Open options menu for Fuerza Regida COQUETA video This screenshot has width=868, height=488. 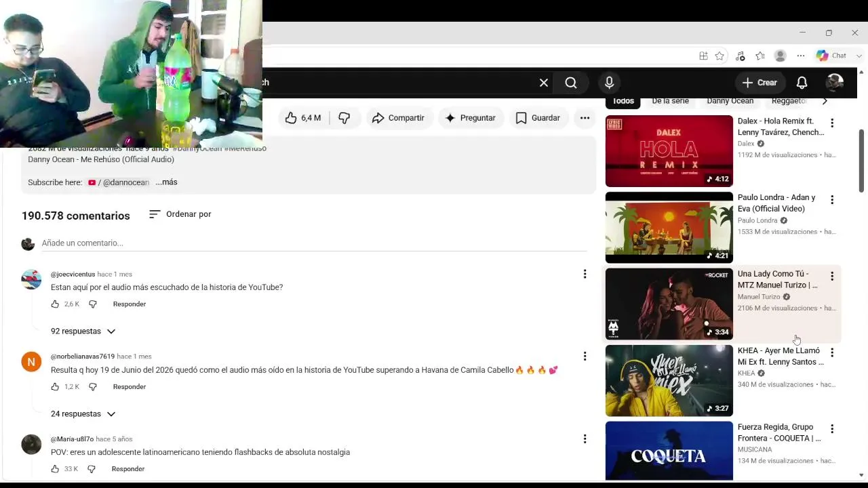coord(832,429)
